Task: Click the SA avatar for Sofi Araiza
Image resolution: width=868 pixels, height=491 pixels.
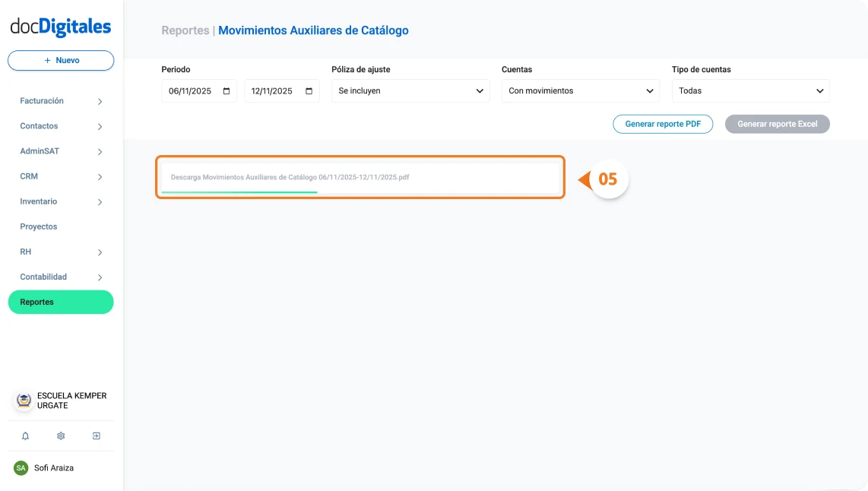Action: pos(22,468)
